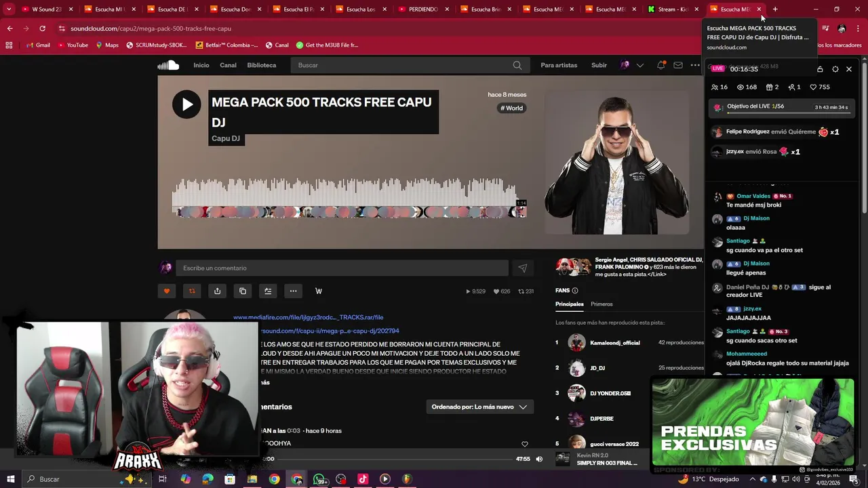This screenshot has width=868, height=488.
Task: Unlike the track via orange heart
Action: 167,291
